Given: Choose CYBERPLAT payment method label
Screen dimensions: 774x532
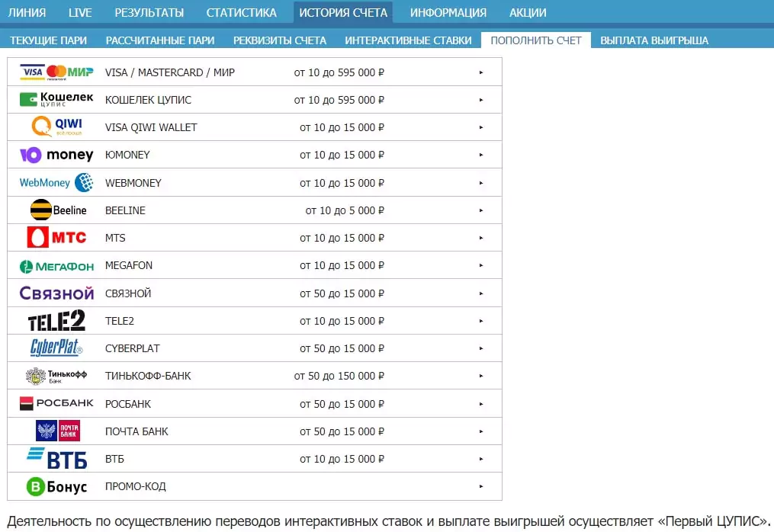Looking at the screenshot, I should (132, 348).
